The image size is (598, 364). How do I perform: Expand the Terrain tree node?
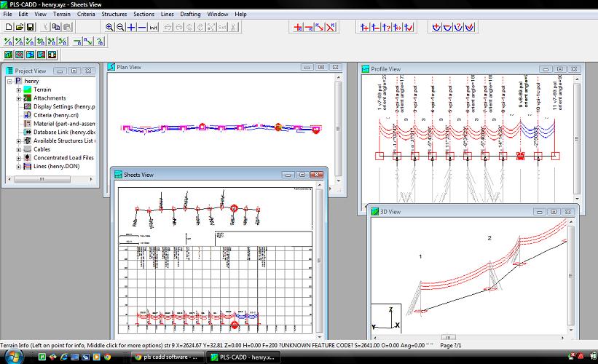pyautogui.click(x=18, y=90)
